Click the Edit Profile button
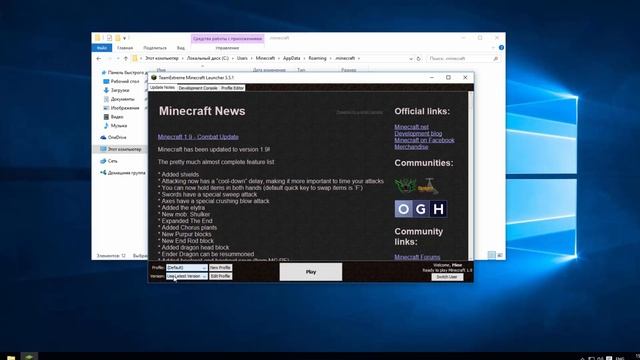The width and height of the screenshot is (640, 360). click(220, 276)
